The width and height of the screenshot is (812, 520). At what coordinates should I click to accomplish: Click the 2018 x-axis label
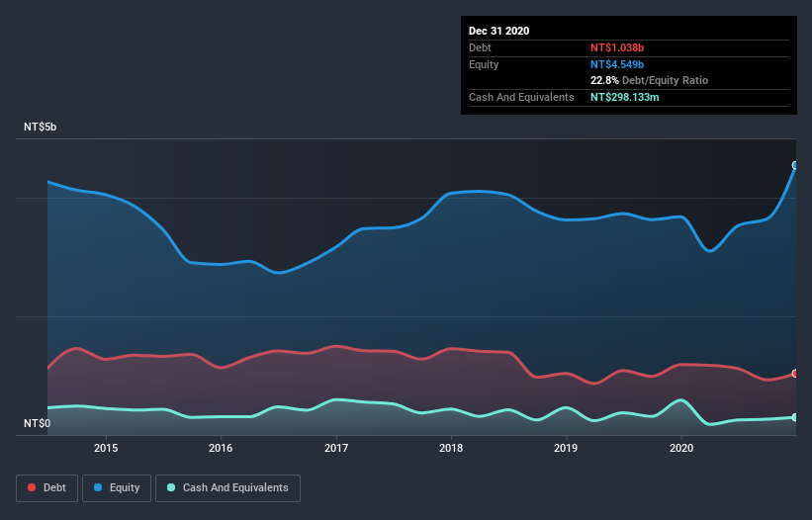coord(451,448)
